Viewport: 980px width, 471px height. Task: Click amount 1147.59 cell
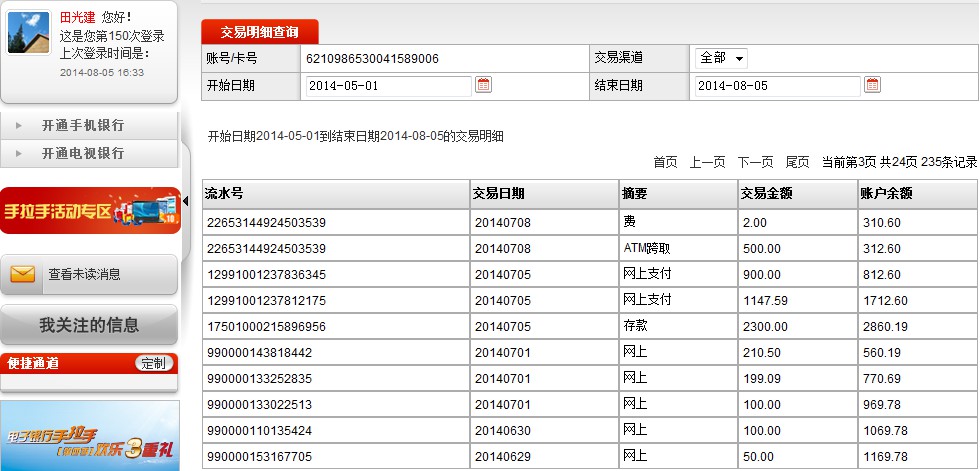pyautogui.click(x=798, y=300)
